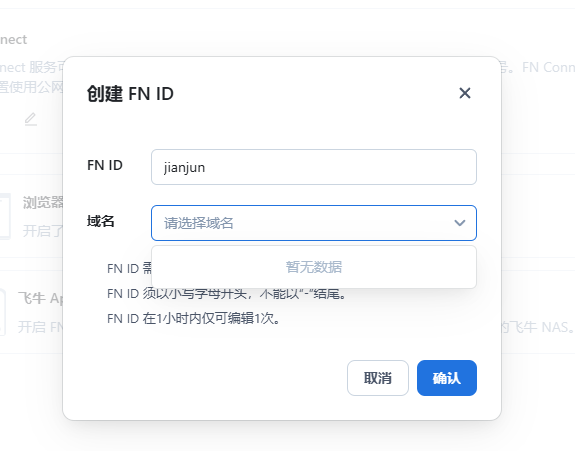Click the 取消 button
Image resolution: width=575 pixels, height=451 pixels.
click(378, 378)
